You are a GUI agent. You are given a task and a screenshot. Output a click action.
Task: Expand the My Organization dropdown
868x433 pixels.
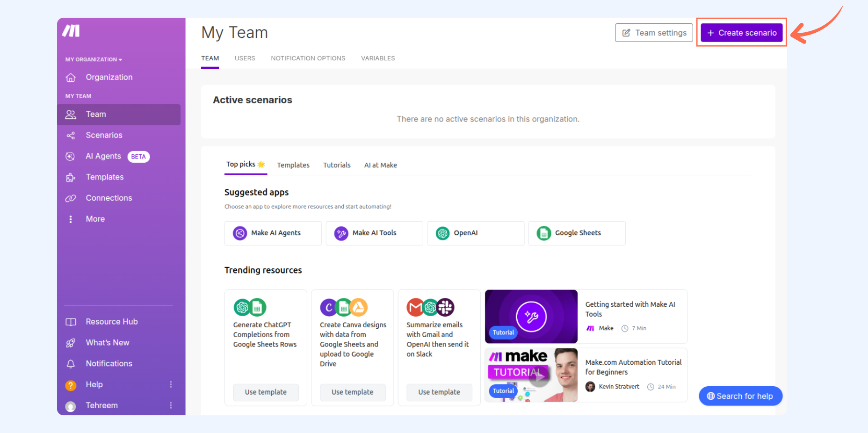94,59
